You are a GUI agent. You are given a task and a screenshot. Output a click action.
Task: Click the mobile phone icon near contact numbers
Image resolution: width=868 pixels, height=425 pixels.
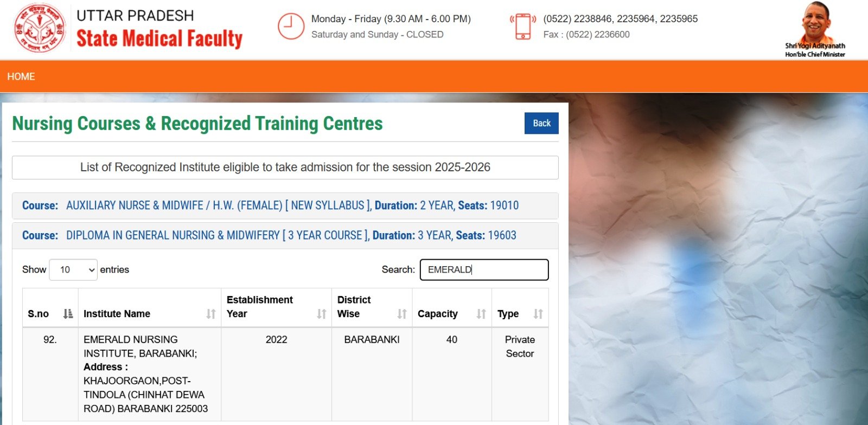(522, 26)
